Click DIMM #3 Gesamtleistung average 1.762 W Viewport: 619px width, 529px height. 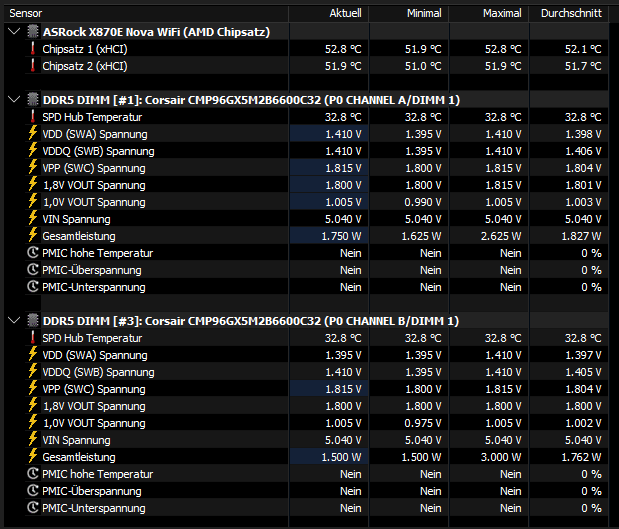(x=581, y=457)
